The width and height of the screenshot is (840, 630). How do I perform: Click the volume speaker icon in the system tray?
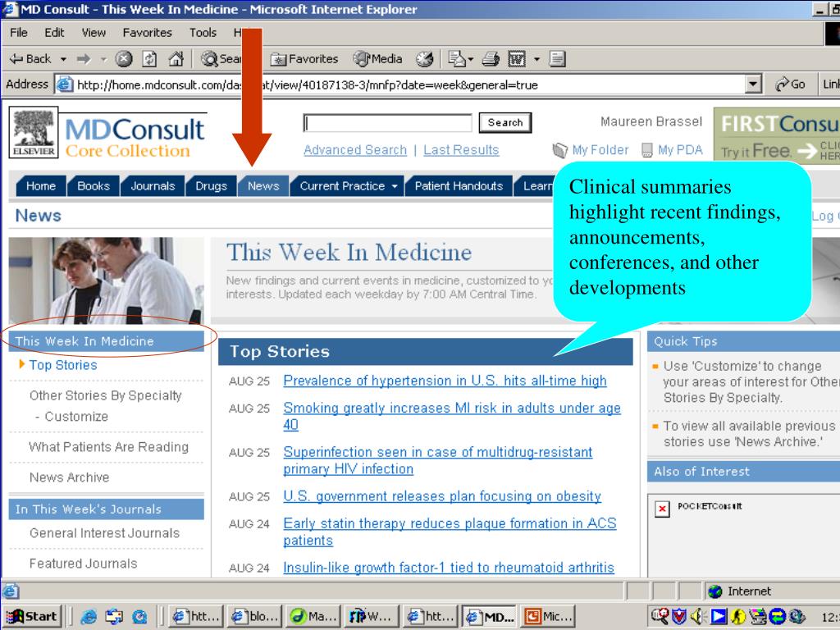click(x=697, y=617)
